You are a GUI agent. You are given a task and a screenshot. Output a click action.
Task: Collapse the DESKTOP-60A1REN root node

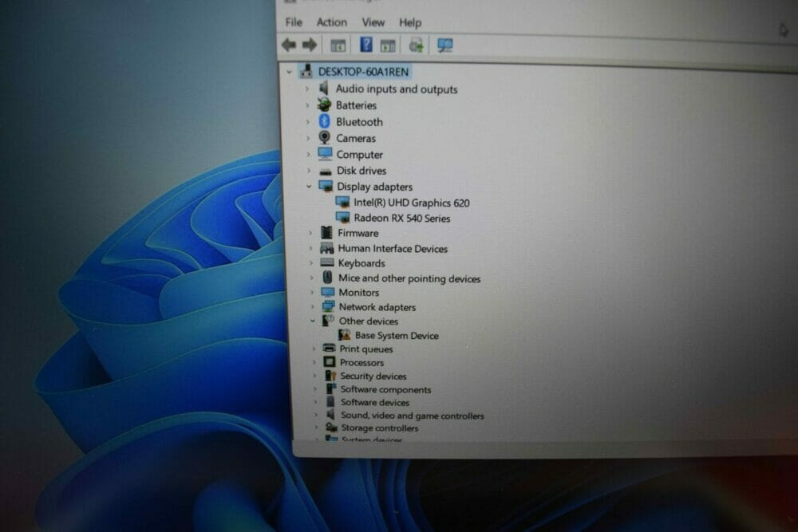tap(289, 72)
